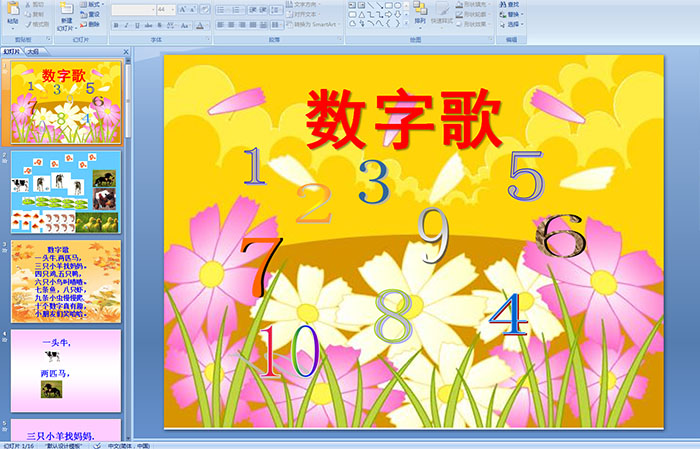Open the Font Color dropdown arrow

207,25
